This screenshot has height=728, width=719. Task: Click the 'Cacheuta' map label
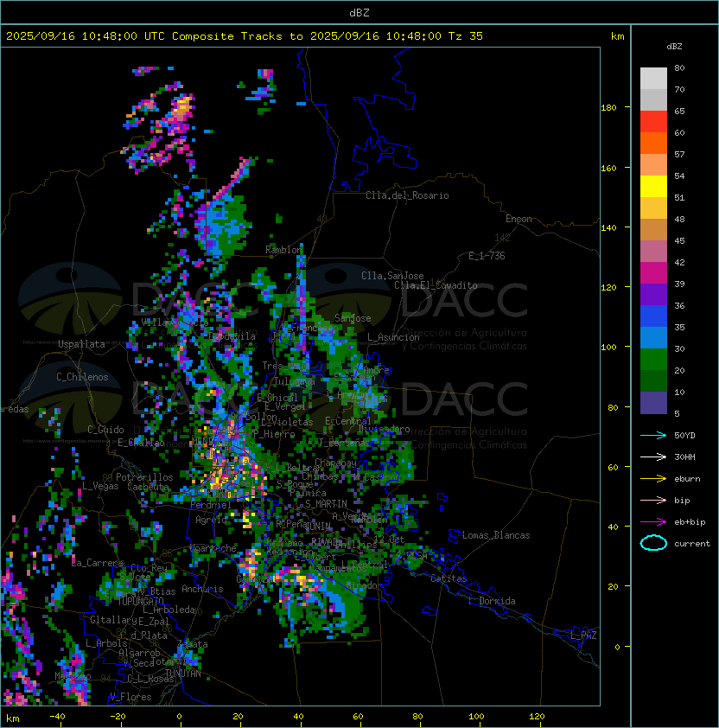[148, 487]
